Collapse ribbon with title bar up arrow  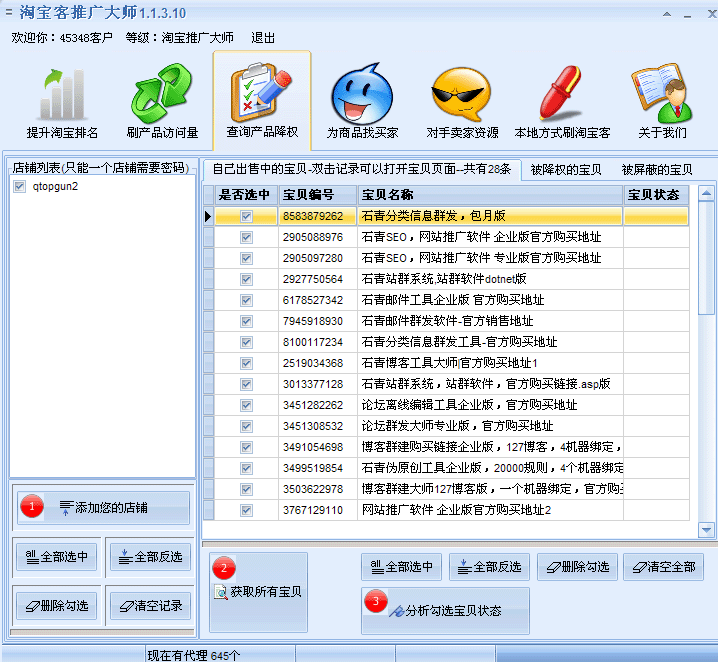[667, 14]
